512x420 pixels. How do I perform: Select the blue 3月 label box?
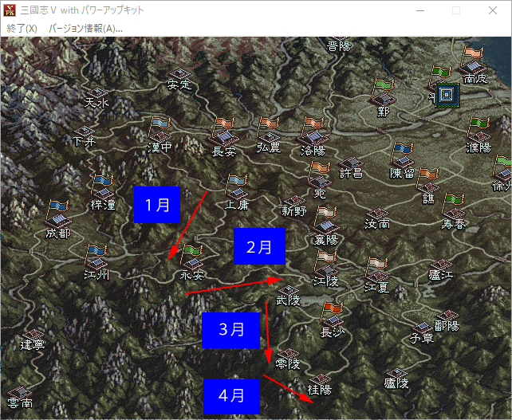point(231,328)
